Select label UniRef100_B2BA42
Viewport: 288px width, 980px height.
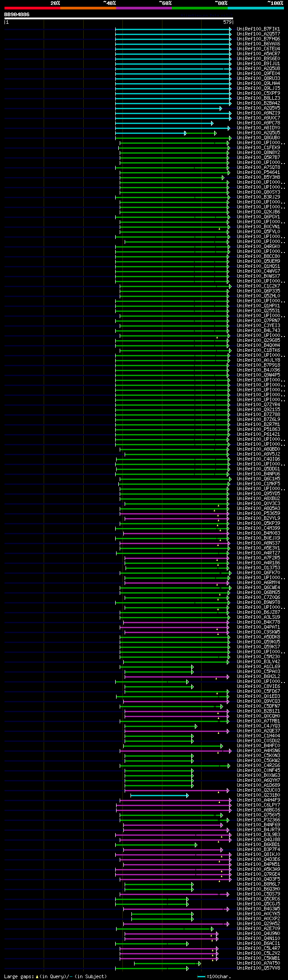tap(258, 103)
